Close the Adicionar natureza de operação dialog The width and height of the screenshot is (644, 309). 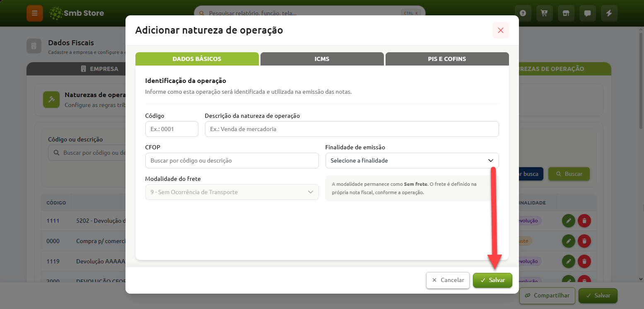[500, 30]
